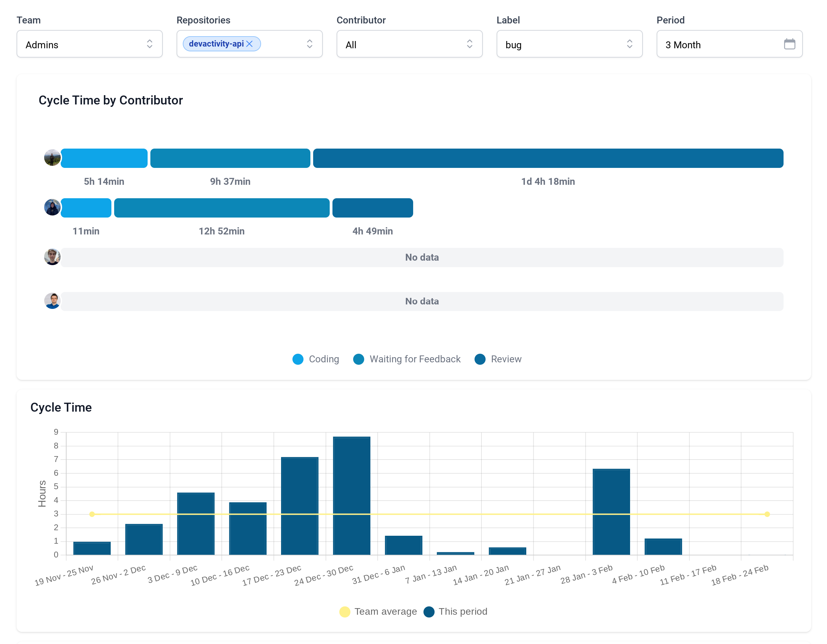Click the devactivity-api chip label

point(216,43)
